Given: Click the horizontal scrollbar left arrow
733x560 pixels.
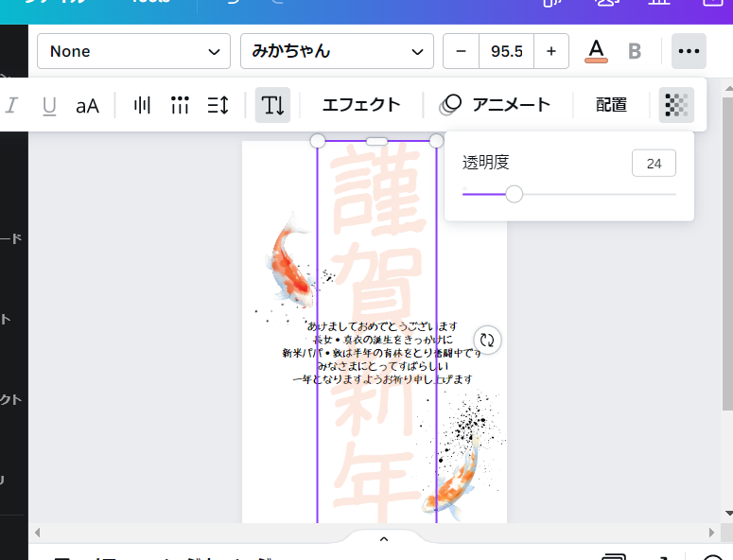Looking at the screenshot, I should [x=38, y=533].
